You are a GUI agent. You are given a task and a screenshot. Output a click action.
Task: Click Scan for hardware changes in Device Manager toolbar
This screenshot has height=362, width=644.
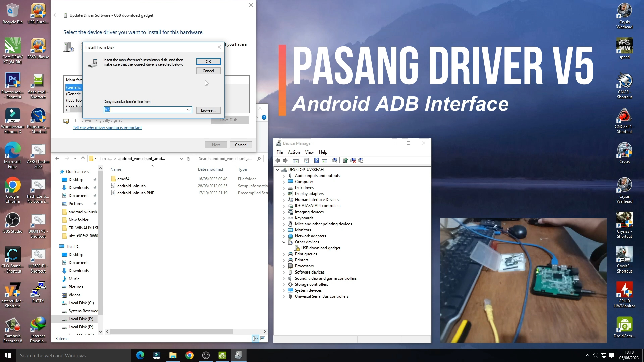pyautogui.click(x=335, y=160)
